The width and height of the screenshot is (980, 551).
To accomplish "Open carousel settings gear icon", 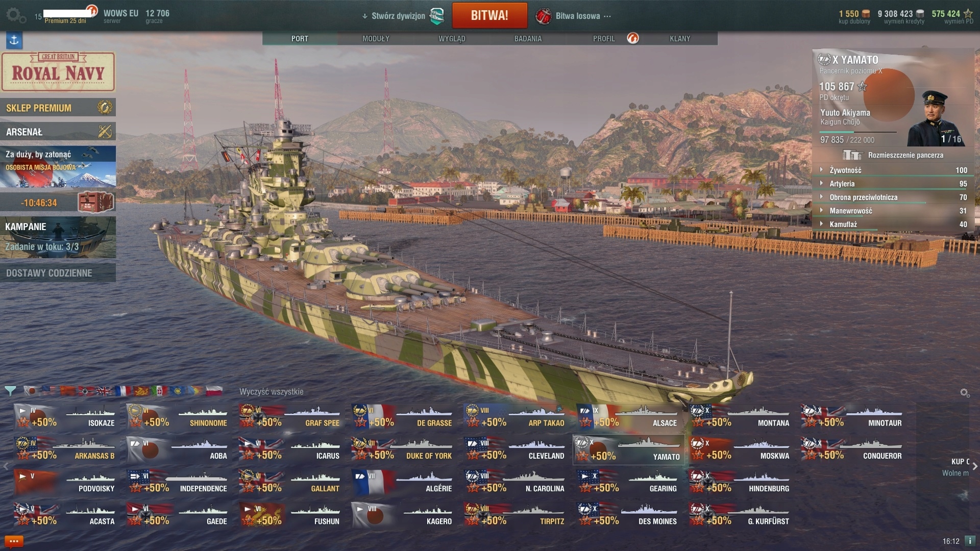I will (964, 392).
